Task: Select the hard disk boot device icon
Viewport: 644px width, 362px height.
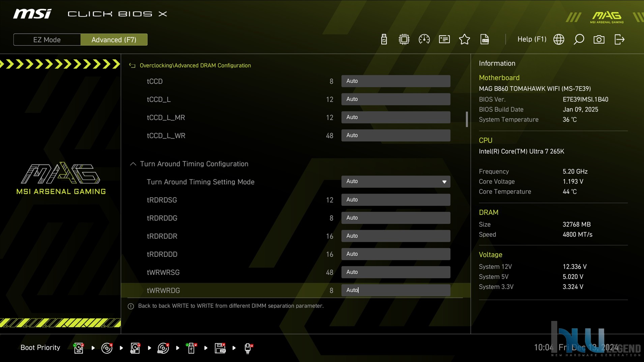Action: 79,348
